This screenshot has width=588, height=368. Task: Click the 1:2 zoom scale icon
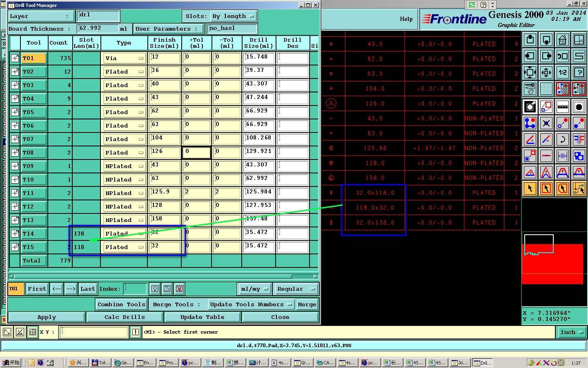point(563,72)
